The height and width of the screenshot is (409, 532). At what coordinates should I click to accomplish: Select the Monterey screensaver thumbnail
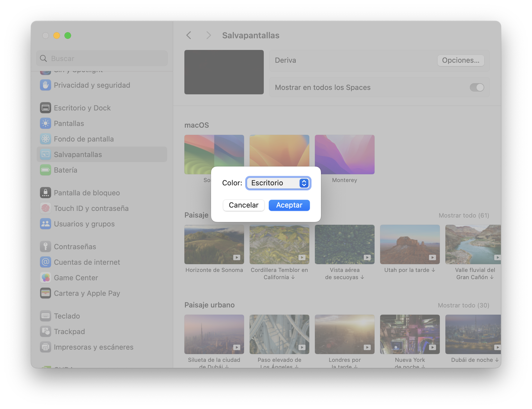345,155
